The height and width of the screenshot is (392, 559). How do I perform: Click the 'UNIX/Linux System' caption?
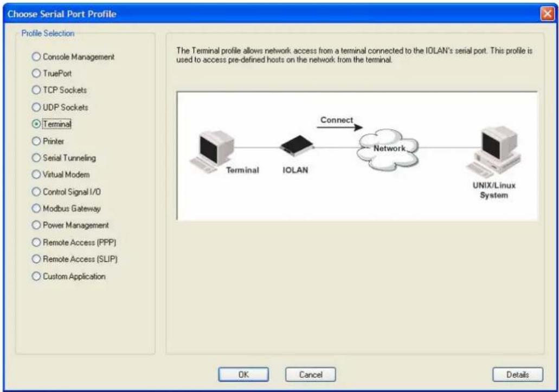click(x=494, y=190)
